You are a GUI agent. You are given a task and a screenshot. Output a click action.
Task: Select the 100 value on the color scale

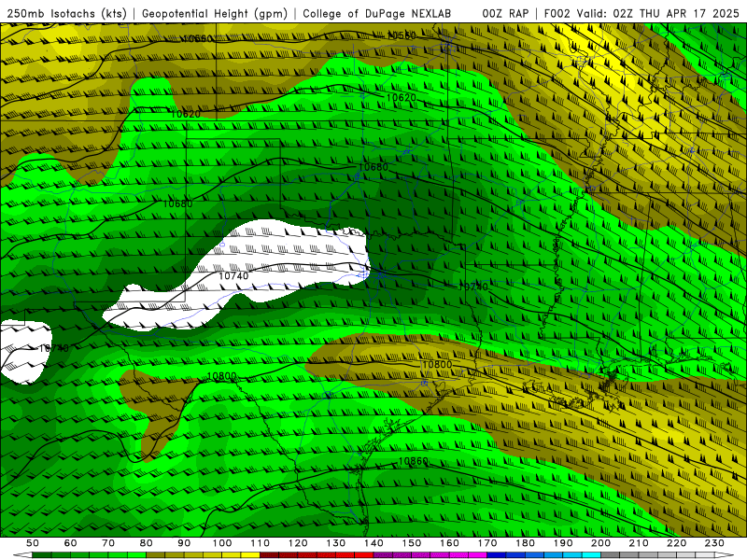point(222,543)
